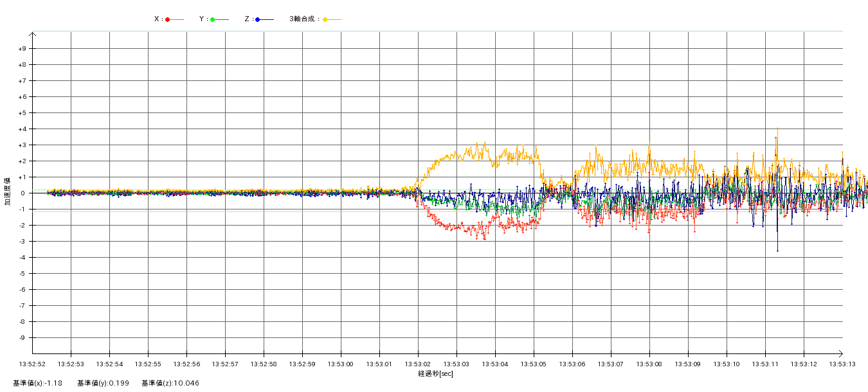Click the yellow 3軸合成 legend marker
The width and height of the screenshot is (868, 392).
[325, 19]
